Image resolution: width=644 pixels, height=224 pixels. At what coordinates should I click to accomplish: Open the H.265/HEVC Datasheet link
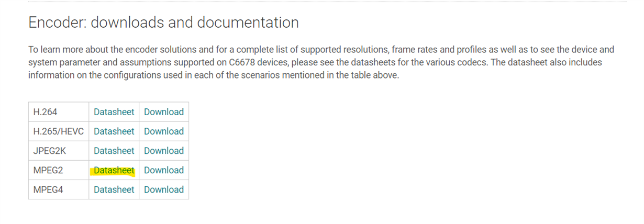tap(114, 131)
